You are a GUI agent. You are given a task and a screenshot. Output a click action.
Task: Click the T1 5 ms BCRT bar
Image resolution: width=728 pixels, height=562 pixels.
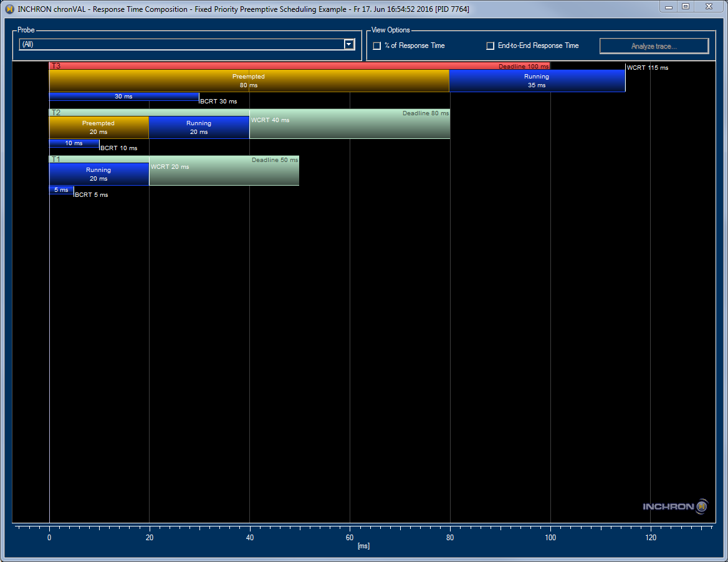[x=61, y=190]
